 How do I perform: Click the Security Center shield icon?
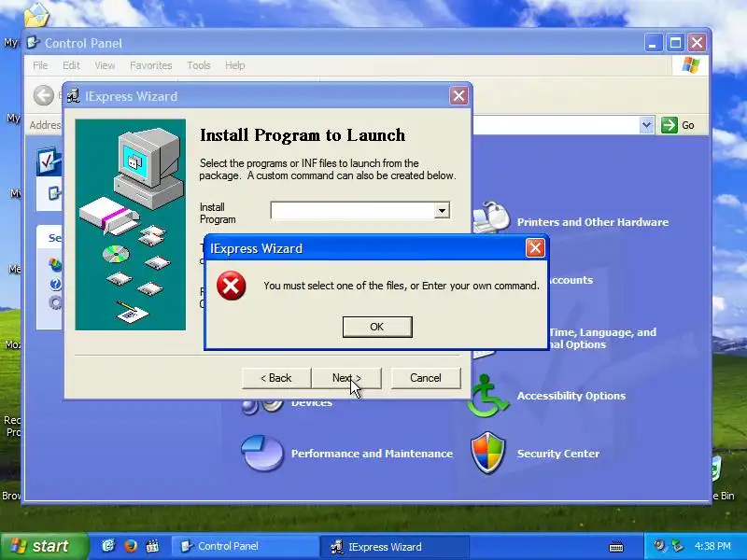tap(487, 453)
